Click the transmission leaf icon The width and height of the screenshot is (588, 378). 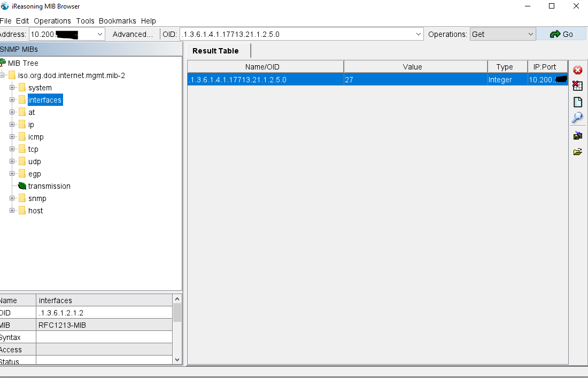point(22,186)
